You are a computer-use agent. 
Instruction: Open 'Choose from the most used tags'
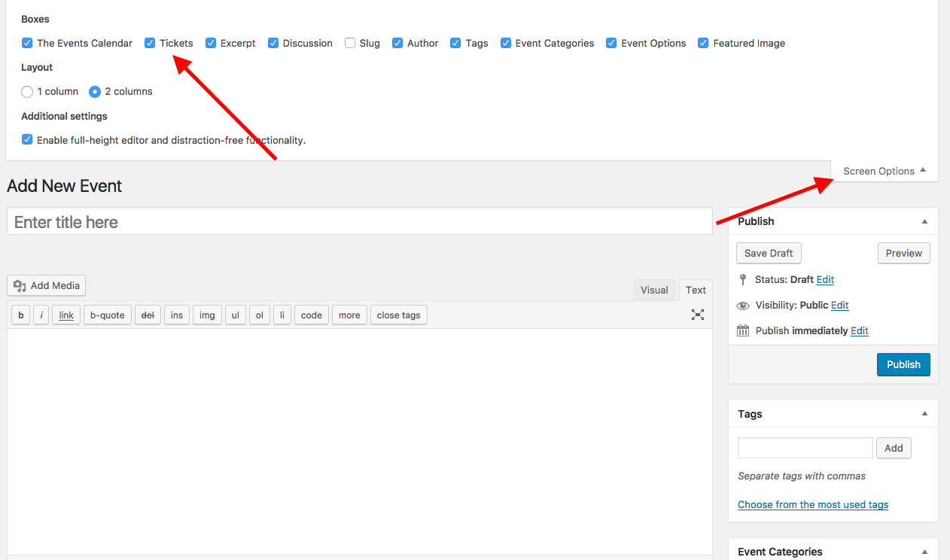[812, 504]
